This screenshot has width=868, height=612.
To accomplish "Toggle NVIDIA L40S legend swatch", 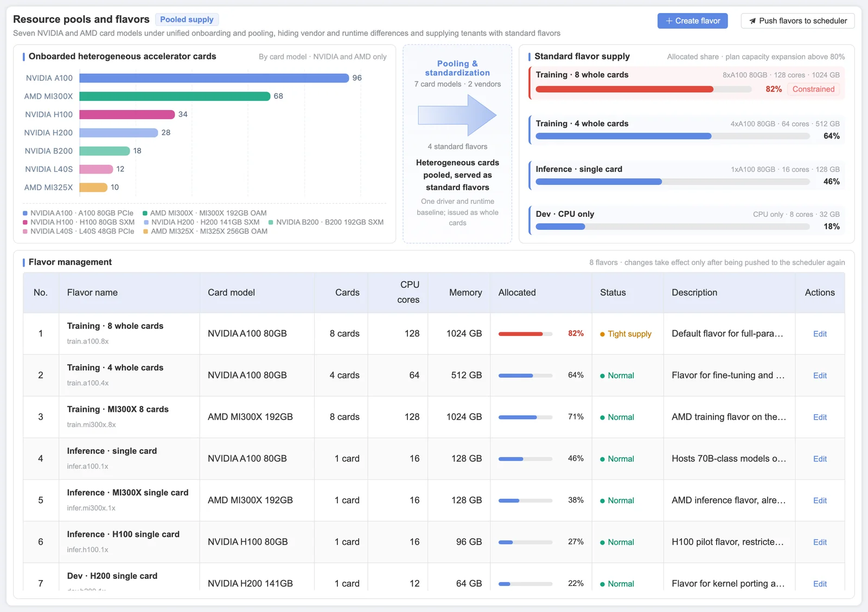I will [x=25, y=231].
